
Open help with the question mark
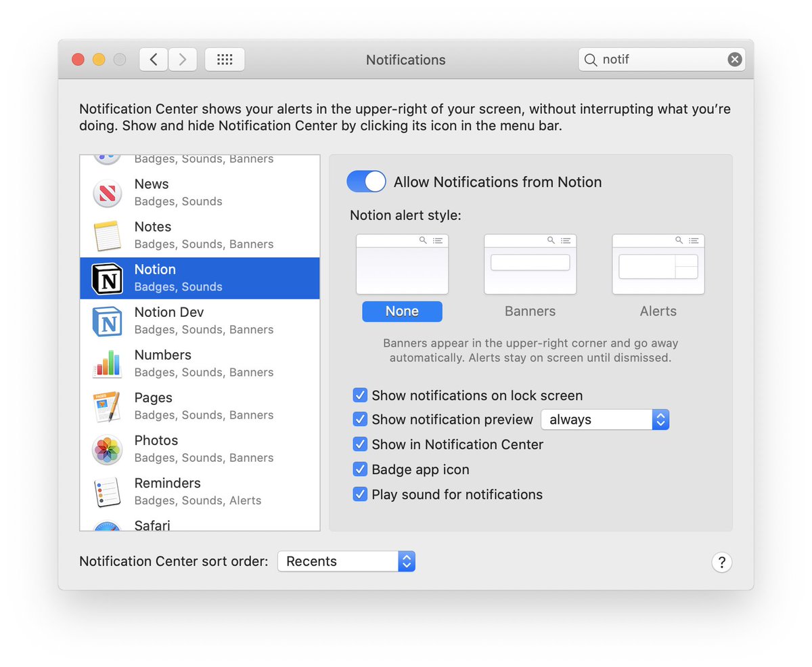pos(721,562)
